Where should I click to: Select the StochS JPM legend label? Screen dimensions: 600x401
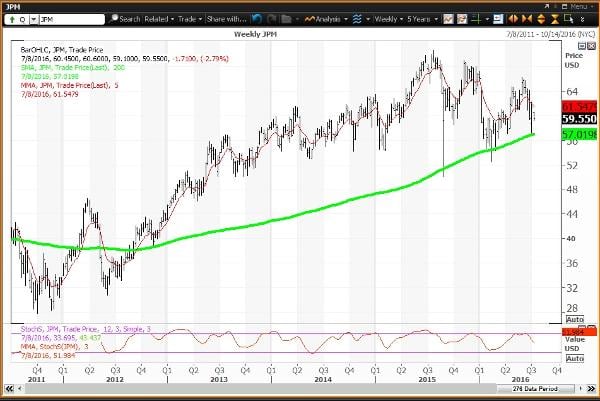pyautogui.click(x=86, y=329)
